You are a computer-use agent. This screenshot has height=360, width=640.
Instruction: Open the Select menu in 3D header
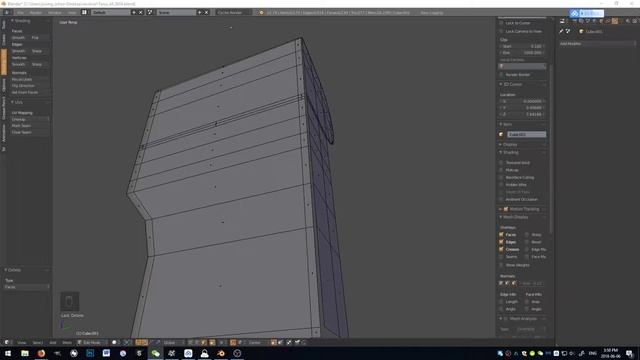pyautogui.click(x=38, y=342)
